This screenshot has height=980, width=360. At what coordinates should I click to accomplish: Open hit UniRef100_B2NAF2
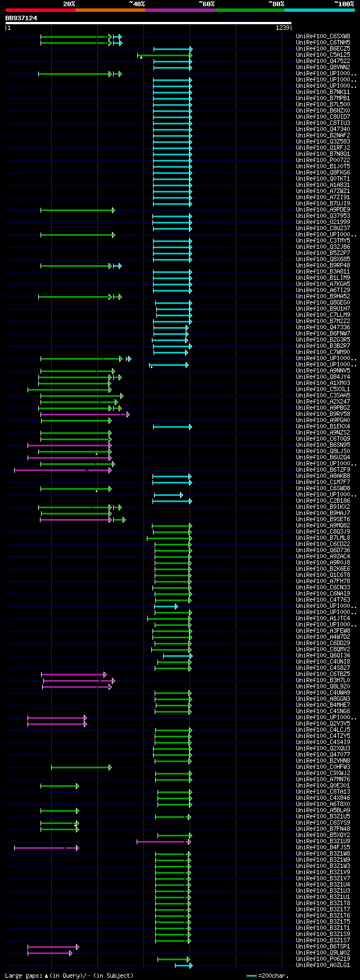[x=323, y=136]
